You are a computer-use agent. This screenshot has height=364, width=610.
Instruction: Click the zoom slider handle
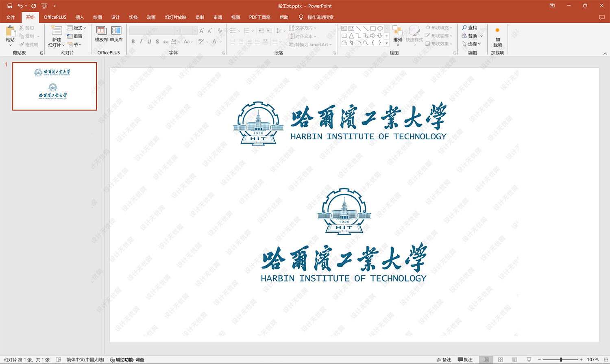pyautogui.click(x=561, y=360)
